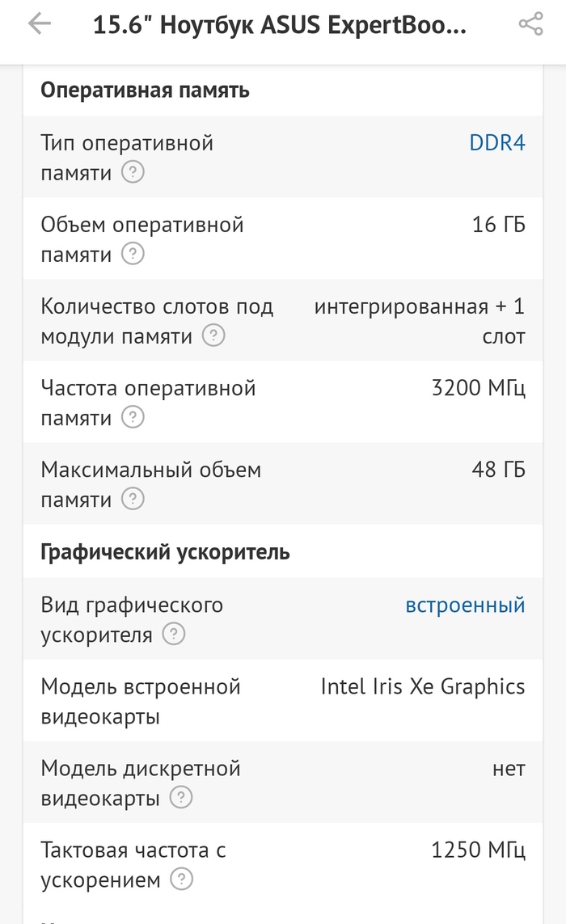Viewport: 566px width, 924px height.
Task: Tap the Оперативная память section header
Action: click(145, 90)
